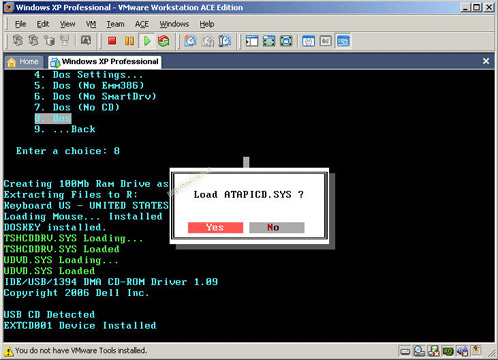The height and width of the screenshot is (360, 498).
Task: Switch to the Home tab
Action: pos(24,62)
